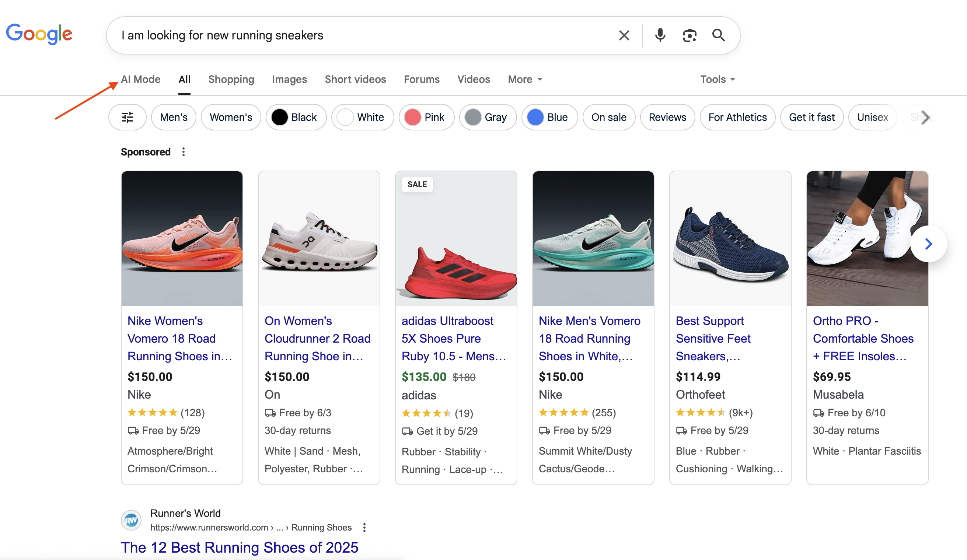Click the (255) Nike Men's rating stars
This screenshot has width=967, height=560.
point(577,413)
